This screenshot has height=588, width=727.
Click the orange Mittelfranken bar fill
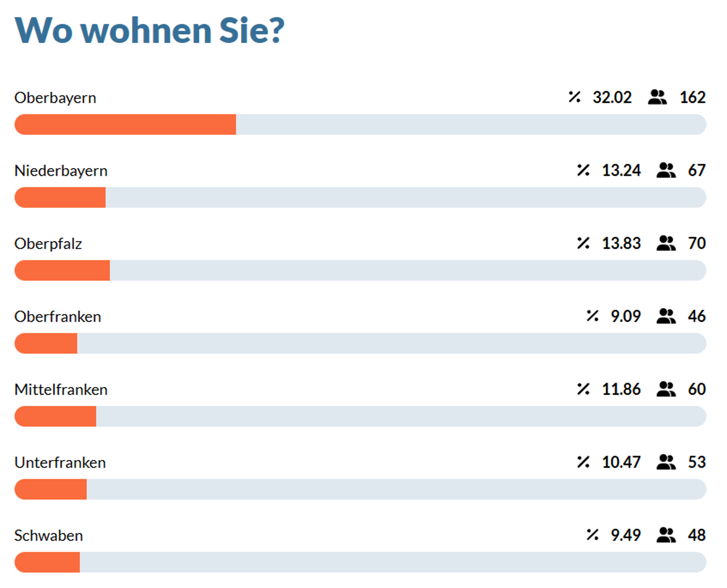click(56, 416)
